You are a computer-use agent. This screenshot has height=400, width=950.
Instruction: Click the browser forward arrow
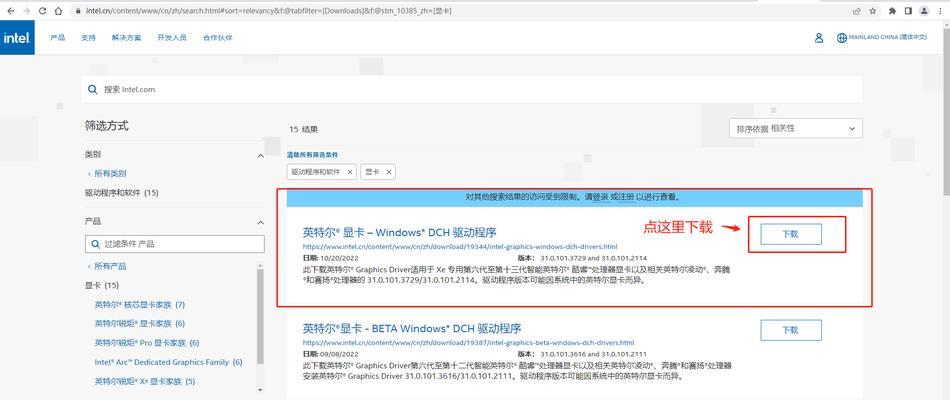[26, 11]
